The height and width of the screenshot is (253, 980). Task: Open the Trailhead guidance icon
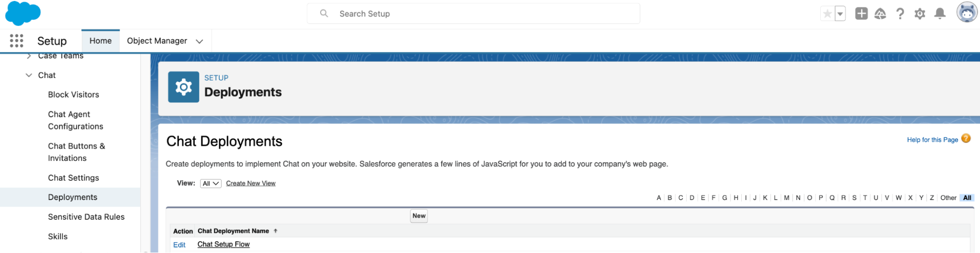click(x=880, y=14)
